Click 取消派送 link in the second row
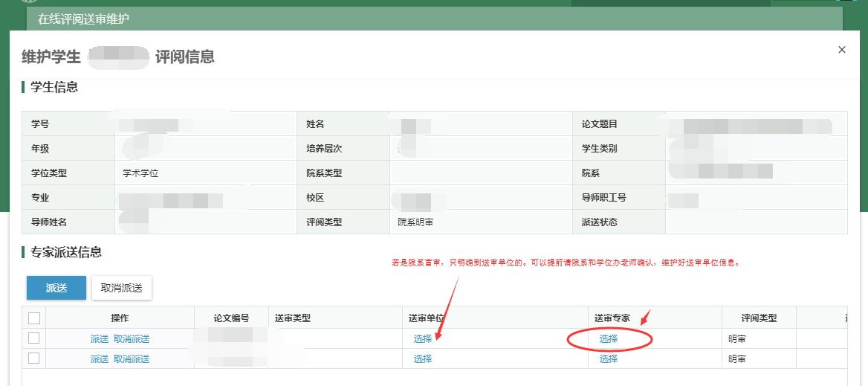 pyautogui.click(x=132, y=359)
